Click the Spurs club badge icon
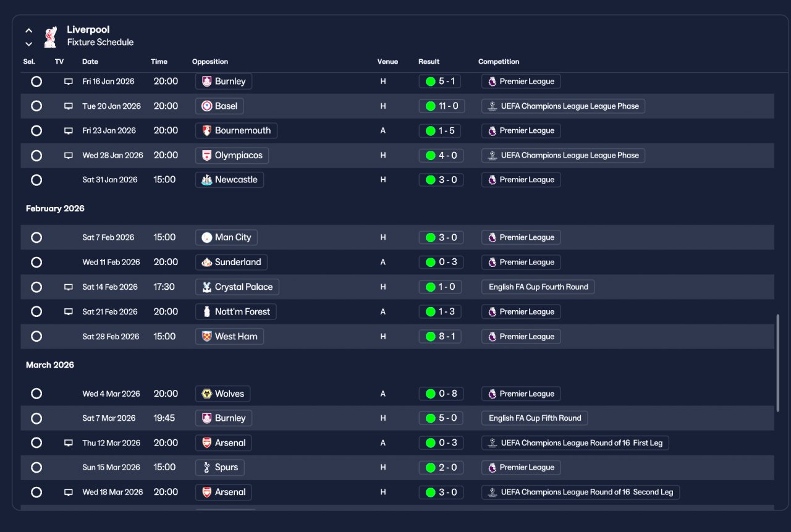 point(207,468)
